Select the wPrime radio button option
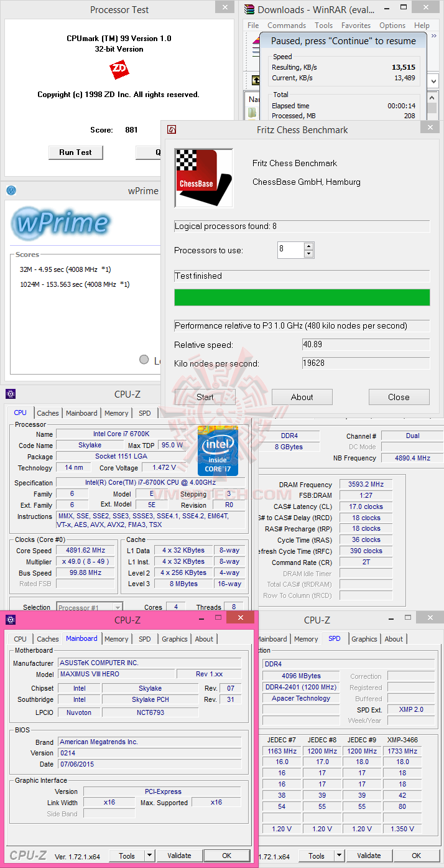 pos(144,360)
